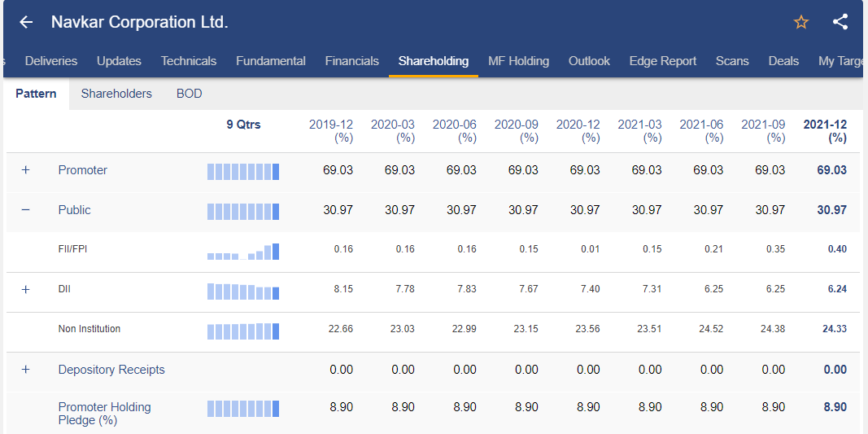Open the Scans tab

point(732,61)
